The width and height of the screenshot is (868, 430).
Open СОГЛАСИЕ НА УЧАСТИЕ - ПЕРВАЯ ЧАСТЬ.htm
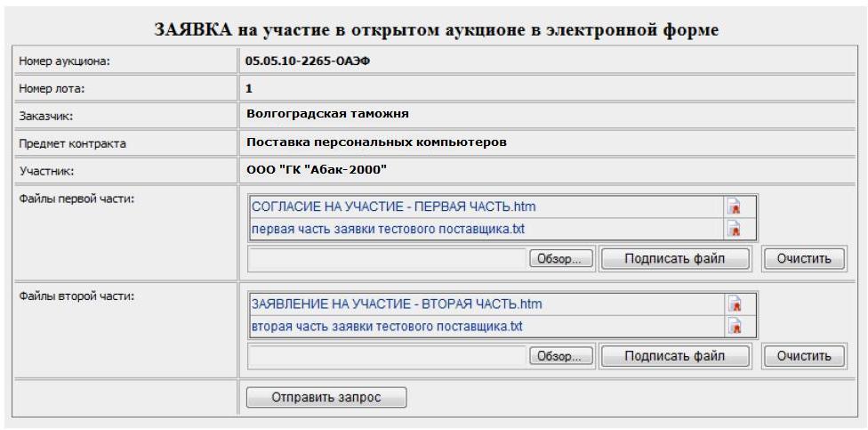(x=394, y=207)
